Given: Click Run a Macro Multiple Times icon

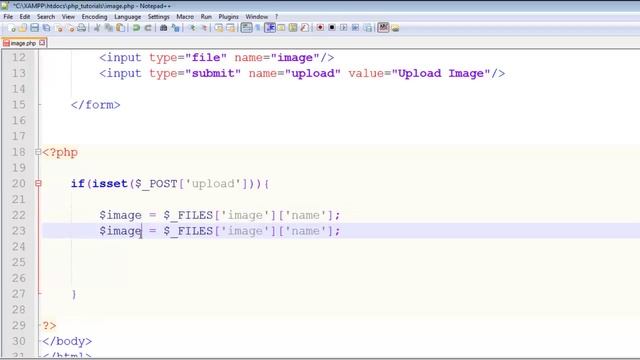Looking at the screenshot, I should [x=355, y=28].
